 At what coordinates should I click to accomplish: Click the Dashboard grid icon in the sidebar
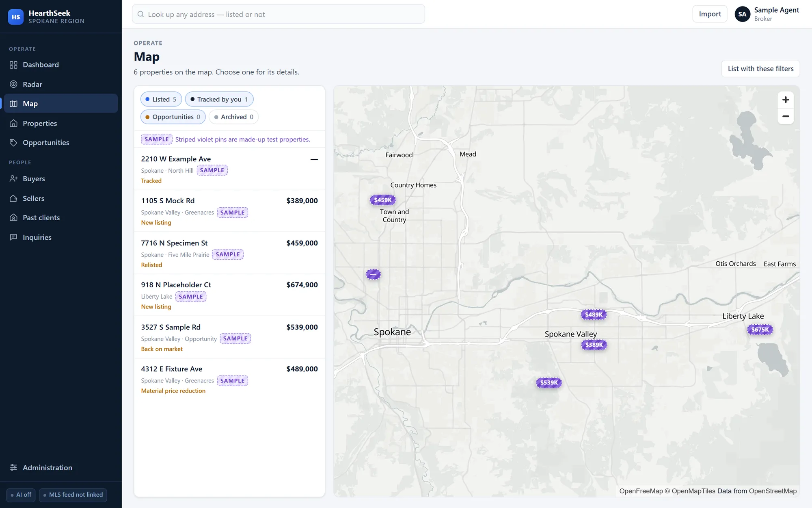13,65
